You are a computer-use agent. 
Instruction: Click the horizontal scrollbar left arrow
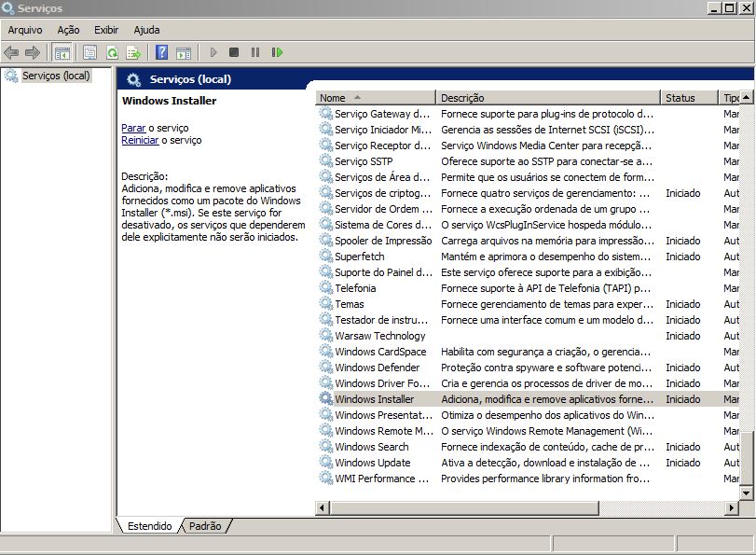click(323, 507)
